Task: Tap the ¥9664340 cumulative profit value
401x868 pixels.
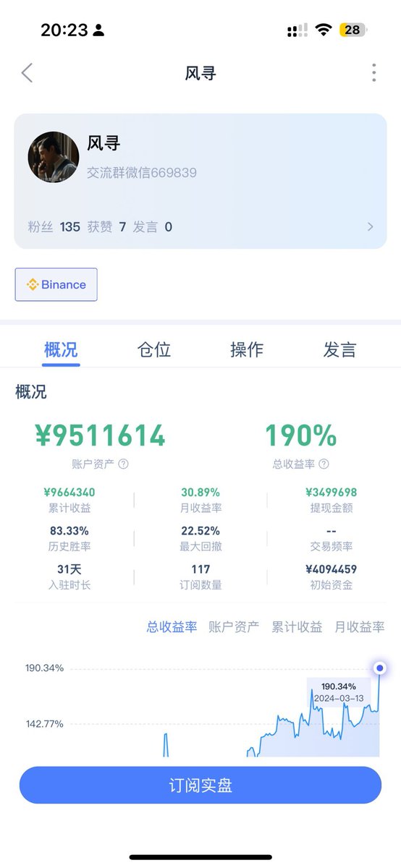Action: tap(69, 493)
